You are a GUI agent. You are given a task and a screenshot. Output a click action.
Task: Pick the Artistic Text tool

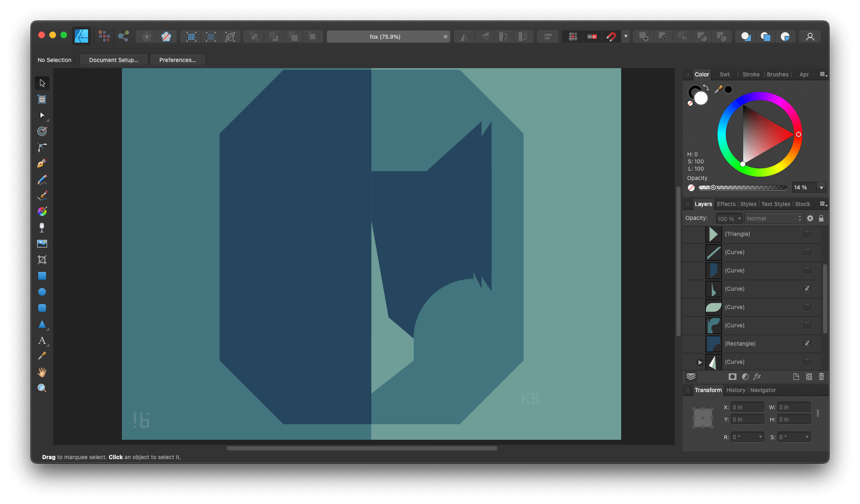[42, 341]
